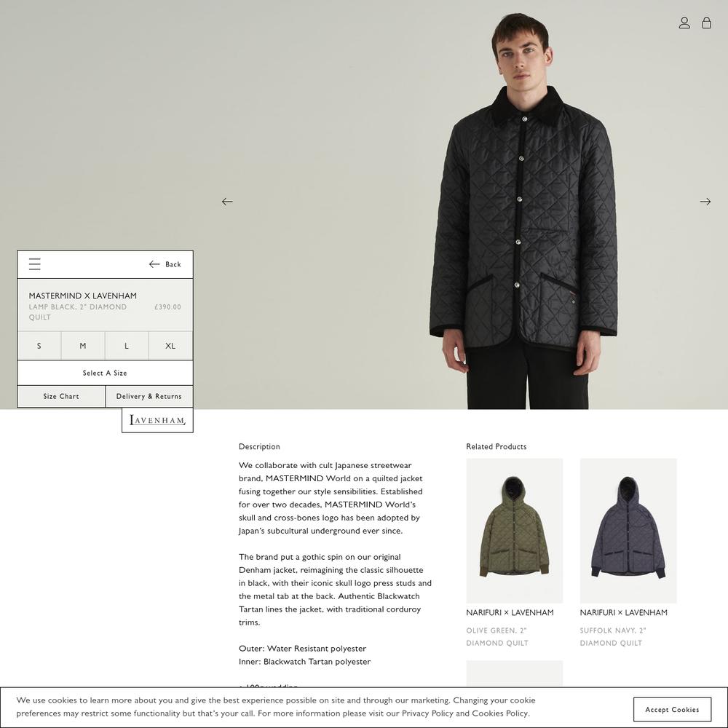Viewport: 728px width, 728px height.
Task: Go Back using arrow link
Action: tap(165, 264)
